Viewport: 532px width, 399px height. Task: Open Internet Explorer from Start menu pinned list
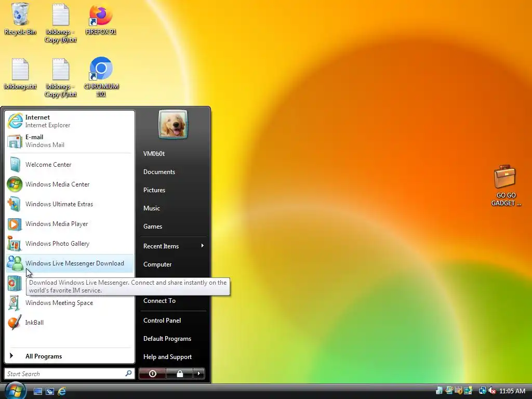click(x=70, y=121)
